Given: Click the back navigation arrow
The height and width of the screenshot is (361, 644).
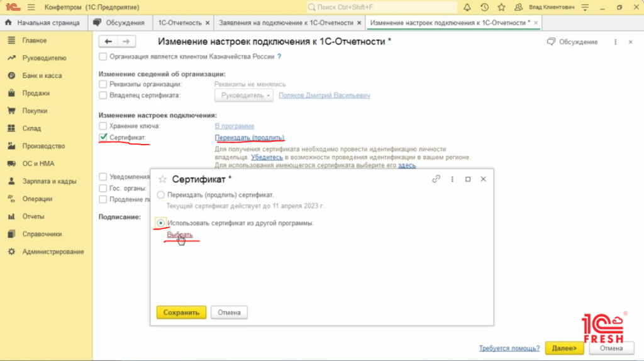Looking at the screenshot, I should (108, 42).
